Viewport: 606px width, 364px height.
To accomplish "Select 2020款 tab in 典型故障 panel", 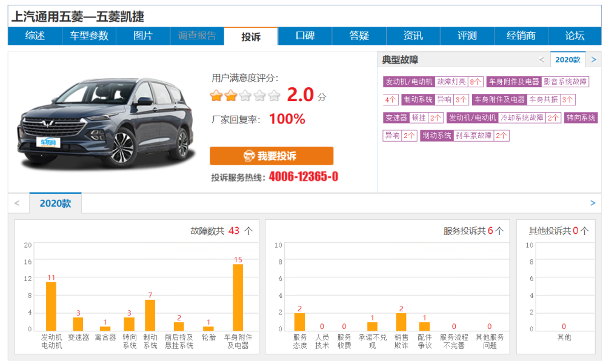I will [568, 59].
